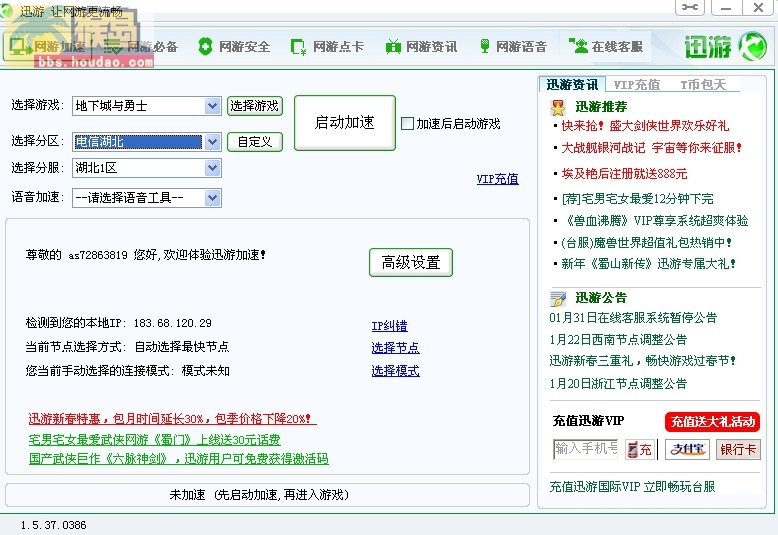Click the IP纠错 link
The image size is (778, 535).
click(389, 326)
